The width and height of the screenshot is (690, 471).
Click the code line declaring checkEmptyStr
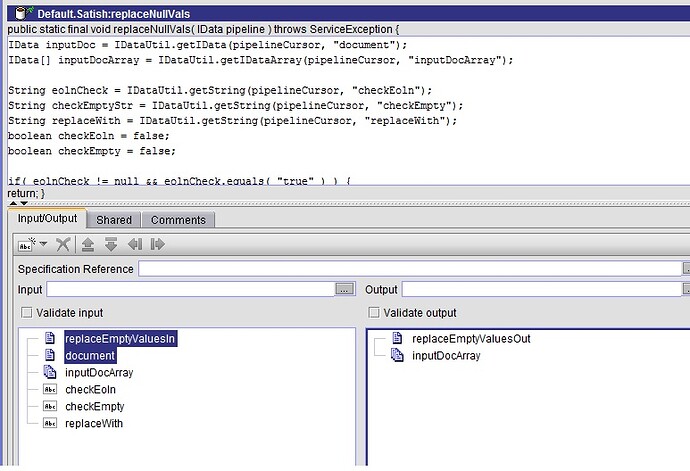[235, 106]
